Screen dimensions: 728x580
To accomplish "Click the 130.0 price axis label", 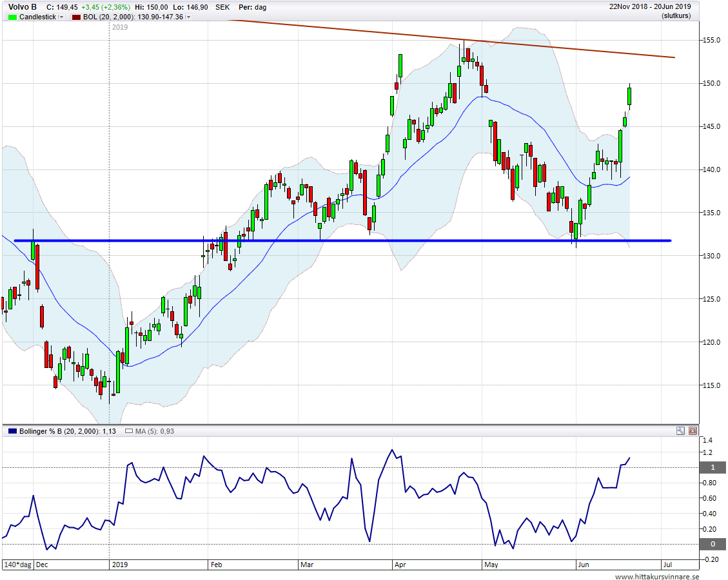I will click(x=711, y=256).
